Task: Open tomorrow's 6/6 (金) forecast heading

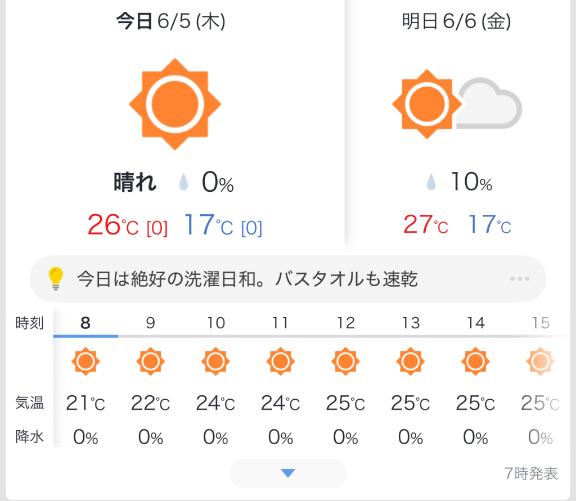Action: pyautogui.click(x=456, y=21)
